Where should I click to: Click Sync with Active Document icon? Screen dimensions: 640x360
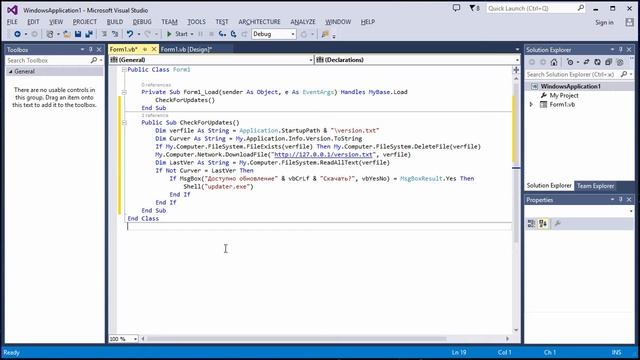pos(587,62)
